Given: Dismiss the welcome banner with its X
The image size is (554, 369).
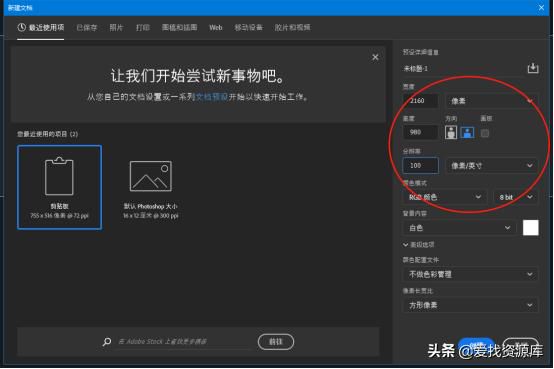Looking at the screenshot, I should pyautogui.click(x=375, y=57).
